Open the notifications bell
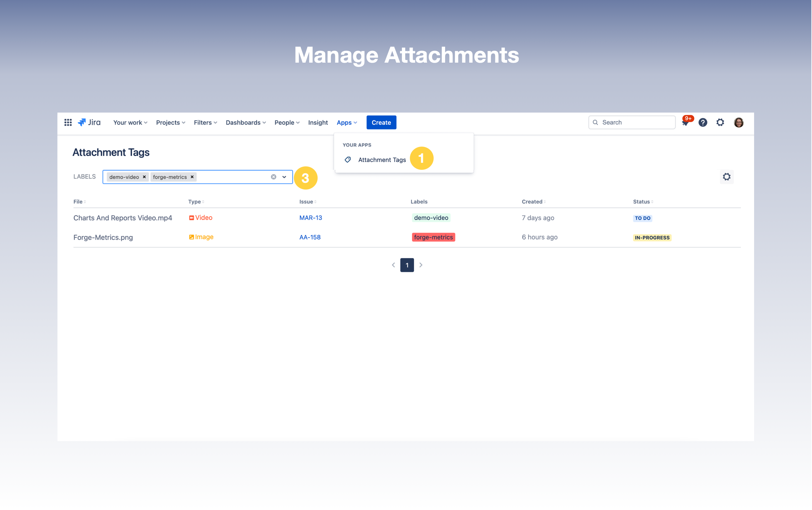 coord(685,123)
